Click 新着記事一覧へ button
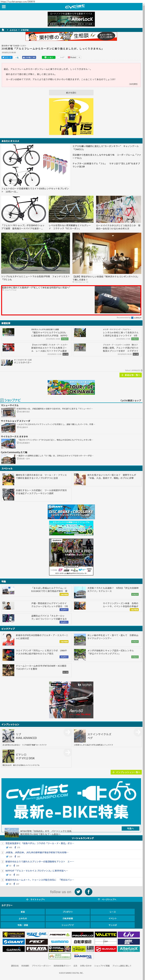Viewport: 145px width, 980px height. coord(131,375)
